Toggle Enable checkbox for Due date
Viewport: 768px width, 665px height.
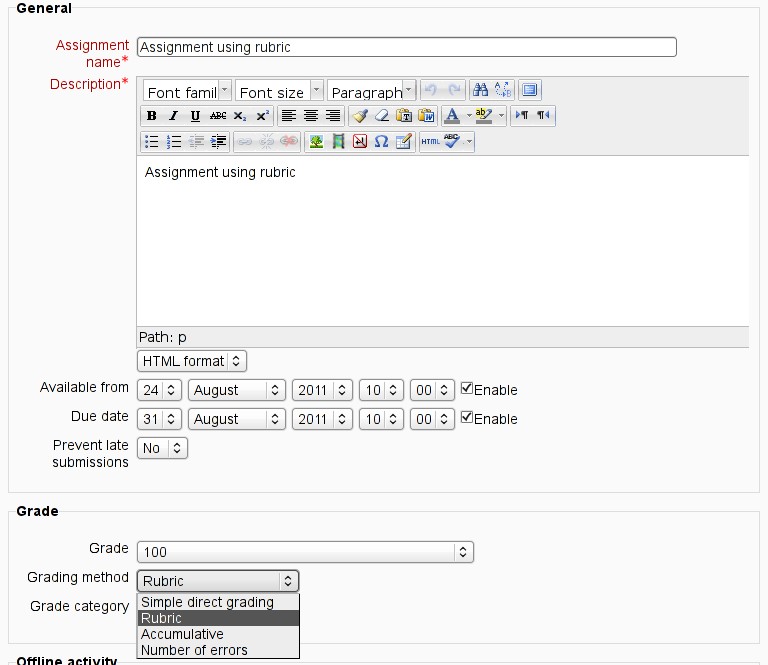click(x=467, y=418)
